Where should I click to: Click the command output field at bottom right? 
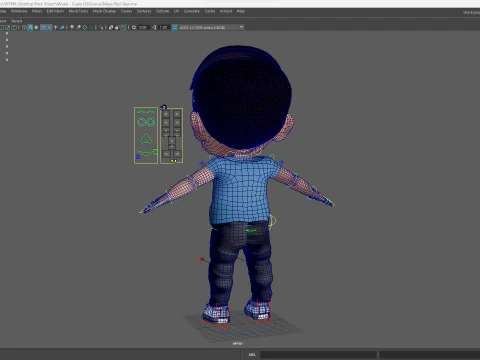coord(430,354)
